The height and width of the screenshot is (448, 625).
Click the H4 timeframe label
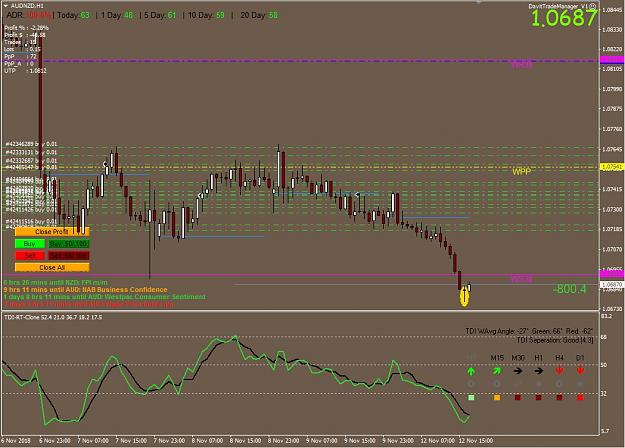coord(559,358)
